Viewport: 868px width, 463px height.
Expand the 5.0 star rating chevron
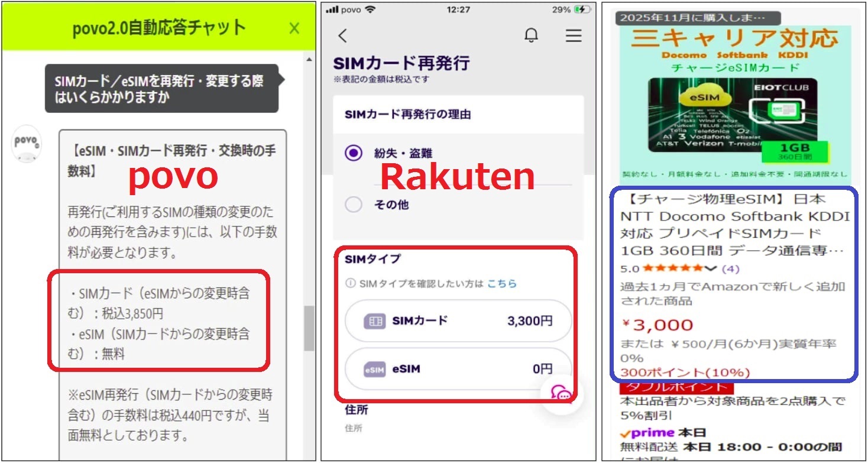tap(711, 268)
